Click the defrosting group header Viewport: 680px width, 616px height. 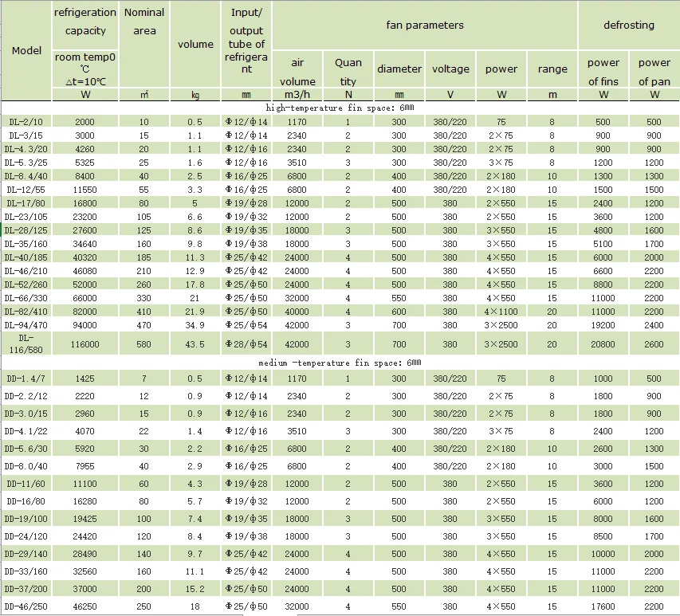[x=628, y=25]
